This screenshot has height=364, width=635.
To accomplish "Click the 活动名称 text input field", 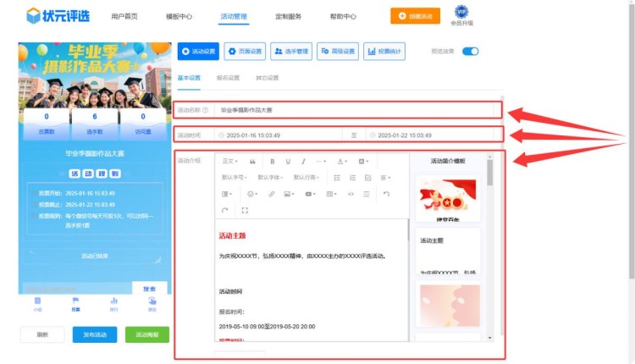I will tap(356, 110).
